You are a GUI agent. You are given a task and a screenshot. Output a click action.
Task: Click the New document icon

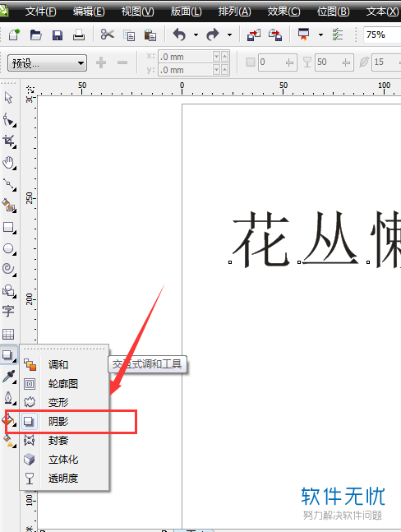[14, 35]
